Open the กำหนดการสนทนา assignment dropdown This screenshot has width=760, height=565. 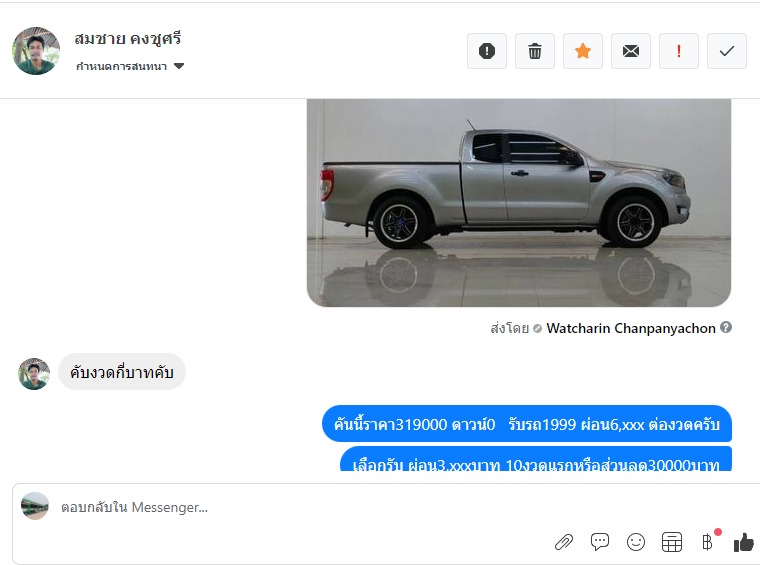pyautogui.click(x=130, y=66)
